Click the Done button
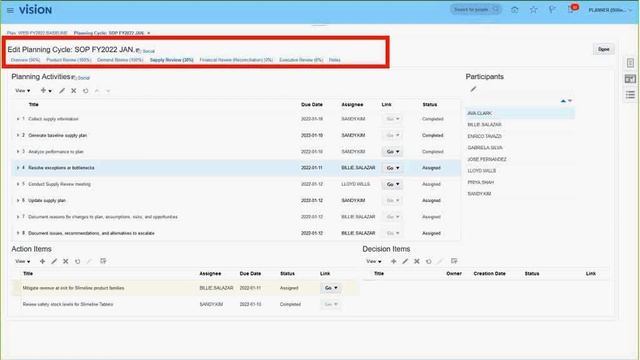The image size is (640, 360). pos(603,49)
